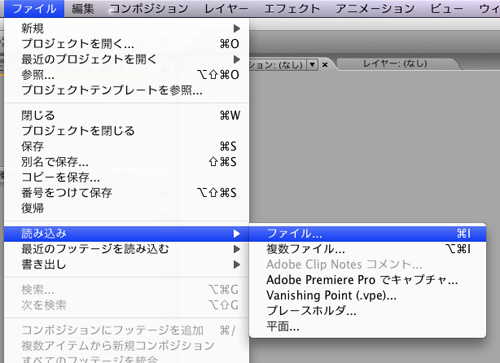Select 別名で保存... entry
The image size is (500, 363).
click(127, 162)
